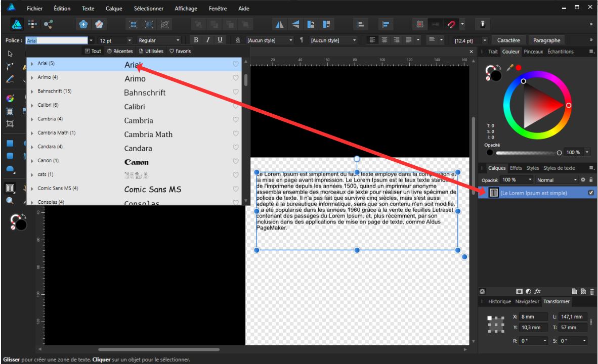Select the Pen tool
Screen dimensions: 598x364
[10, 66]
